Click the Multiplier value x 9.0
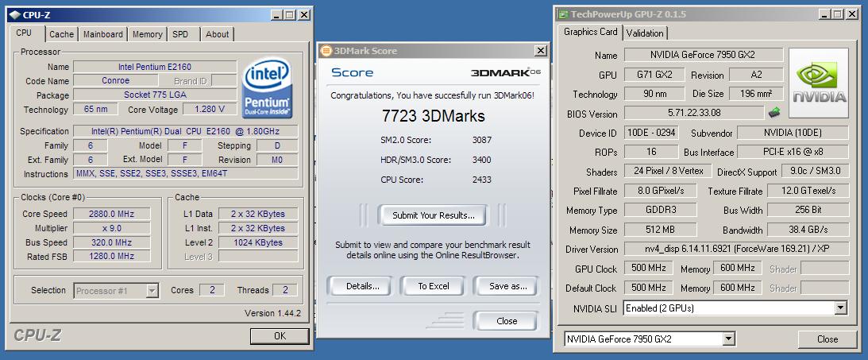Screen dimensions: 868x360 [x=112, y=228]
